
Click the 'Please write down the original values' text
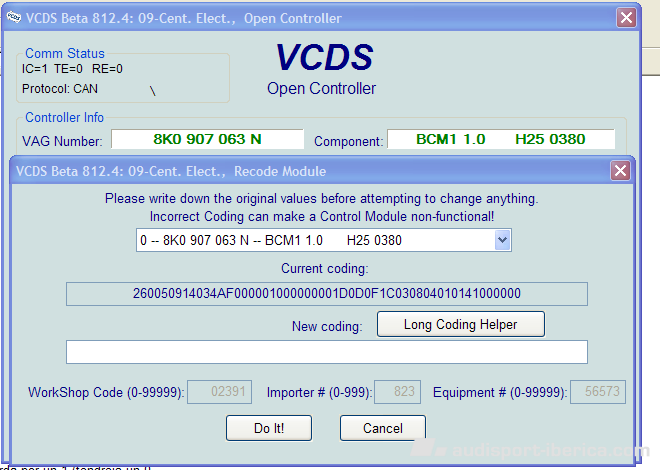322,198
